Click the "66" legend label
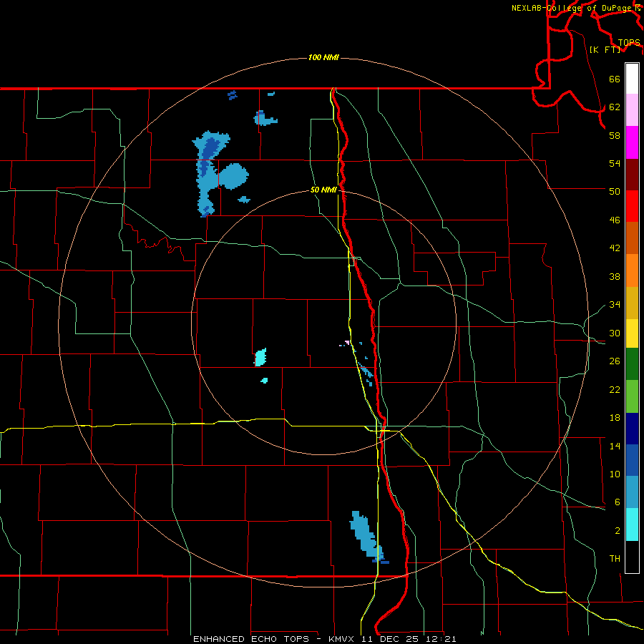Screen dimensions: 644x644 615,79
